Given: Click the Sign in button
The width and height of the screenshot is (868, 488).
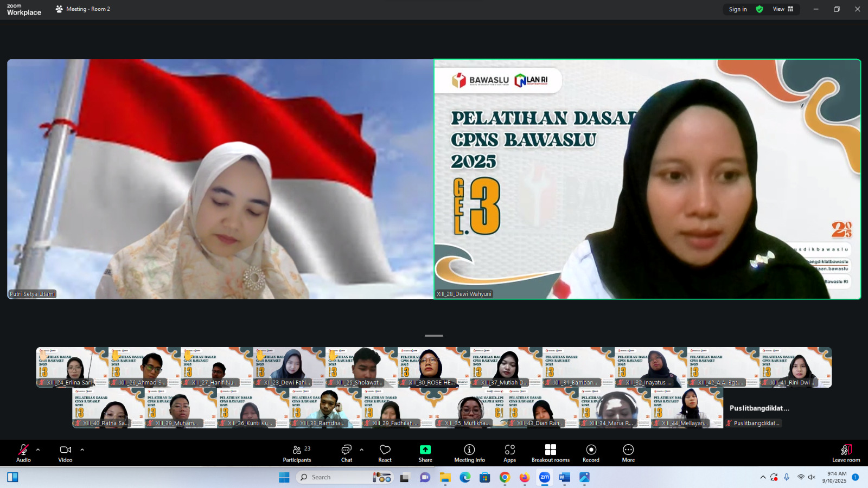Looking at the screenshot, I should [737, 9].
